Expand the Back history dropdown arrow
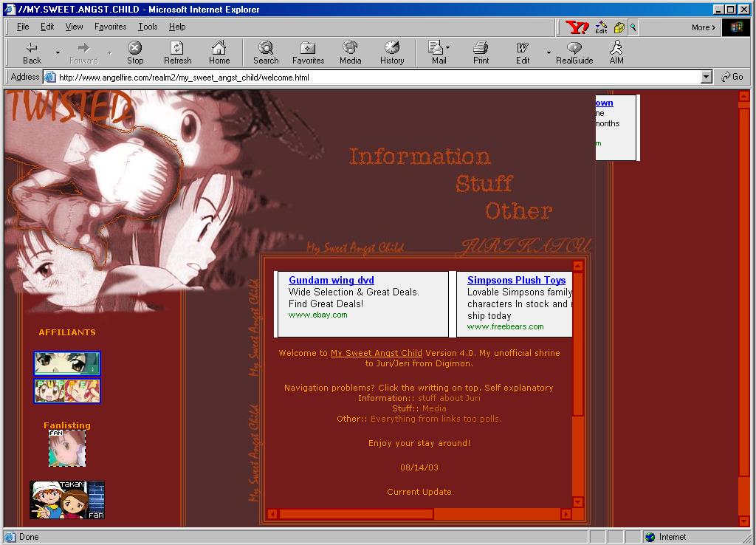 58,52
